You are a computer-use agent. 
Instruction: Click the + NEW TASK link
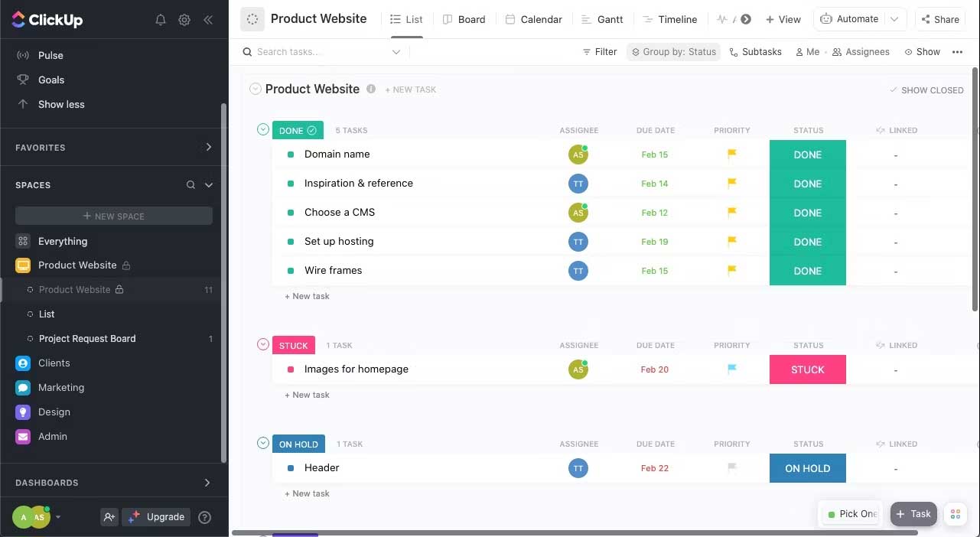[x=411, y=89]
